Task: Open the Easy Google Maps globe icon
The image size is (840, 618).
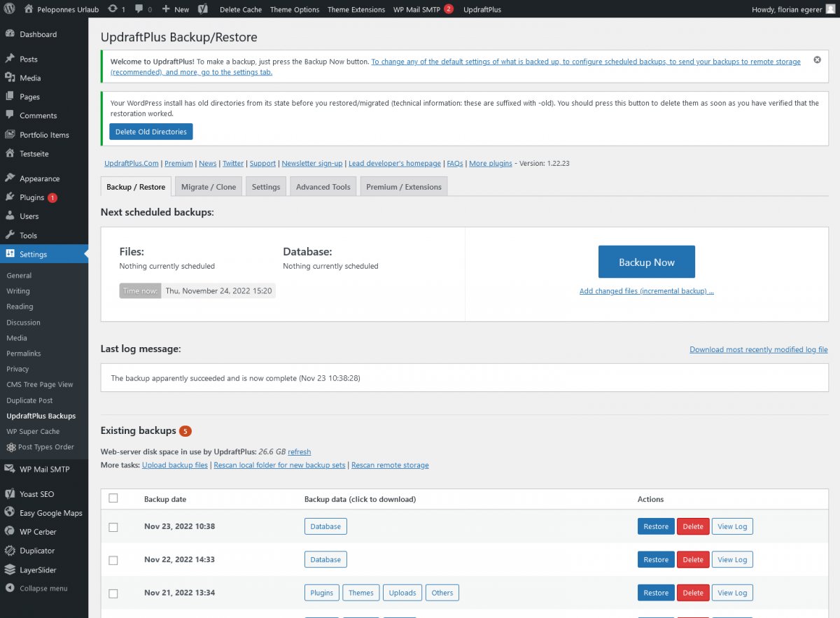Action: pos(10,513)
